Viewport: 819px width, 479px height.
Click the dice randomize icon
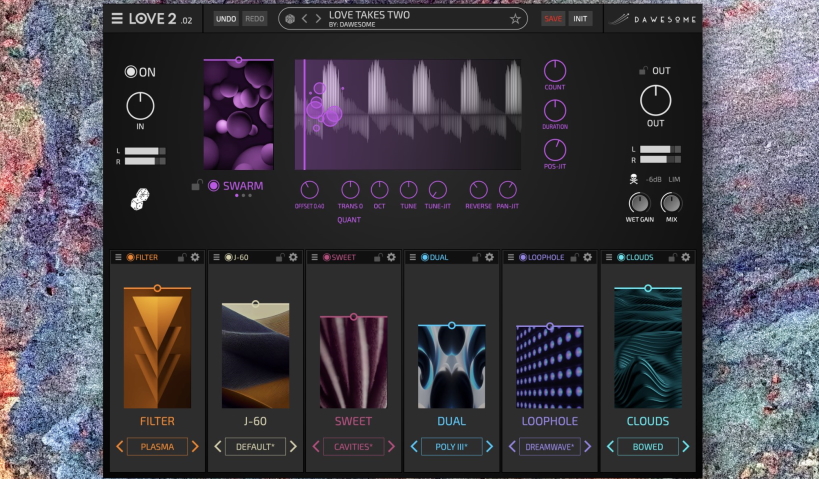click(140, 200)
